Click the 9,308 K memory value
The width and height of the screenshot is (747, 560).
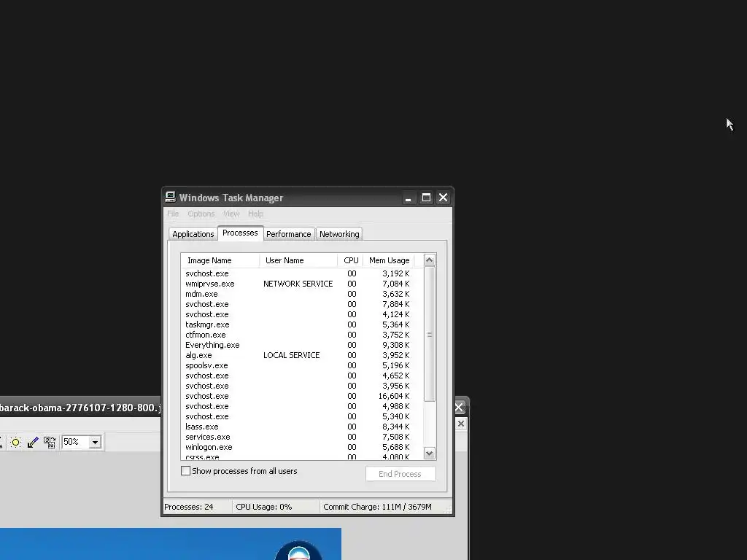(x=396, y=345)
